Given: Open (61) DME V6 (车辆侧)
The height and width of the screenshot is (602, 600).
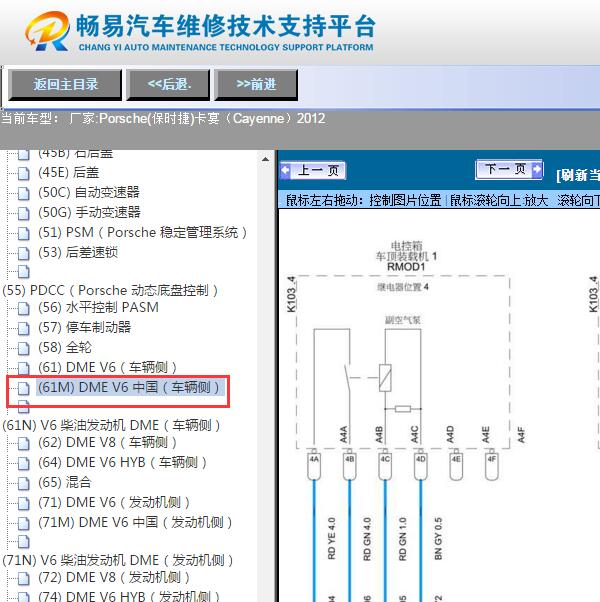Looking at the screenshot, I should 107,367.
